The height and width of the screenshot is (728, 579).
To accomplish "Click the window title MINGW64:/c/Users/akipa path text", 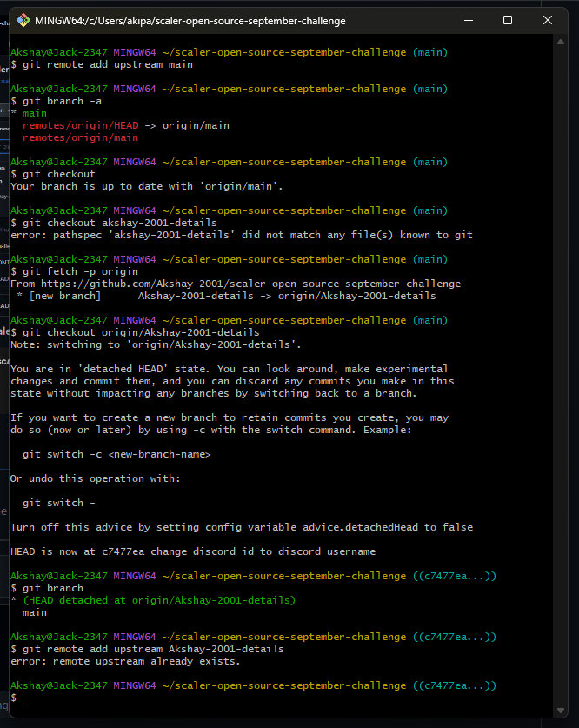I will 190,21.
